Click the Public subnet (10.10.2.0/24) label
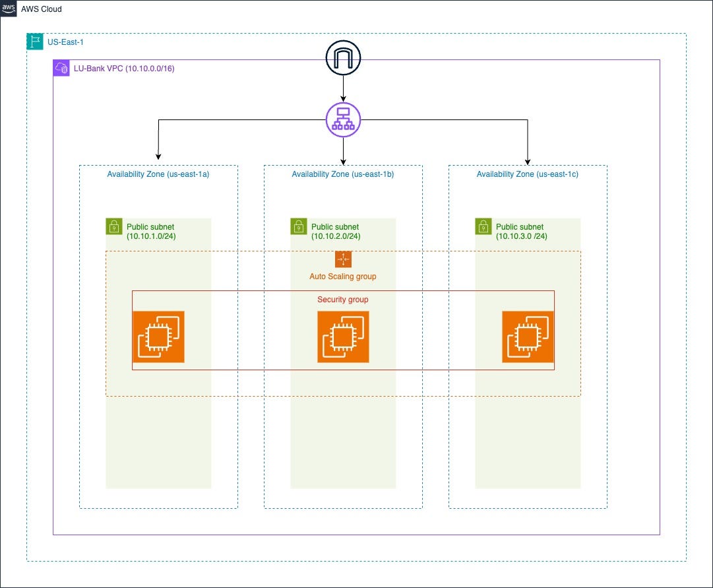 pos(336,232)
